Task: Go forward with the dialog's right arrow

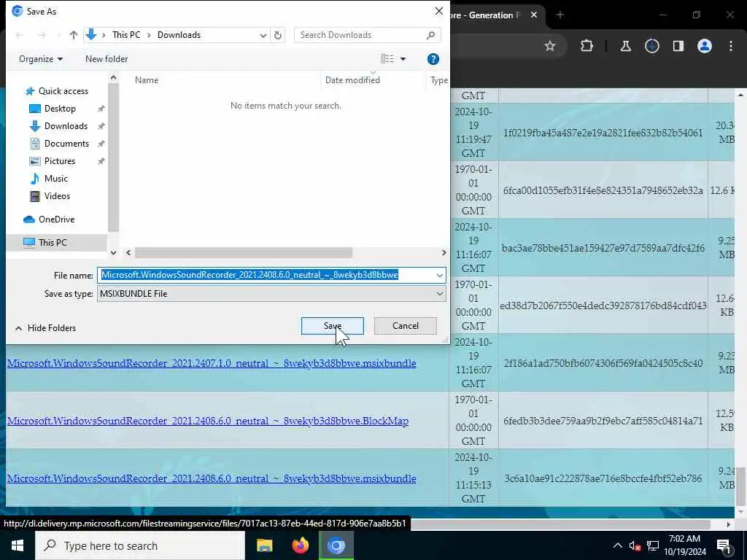Action: (42, 35)
